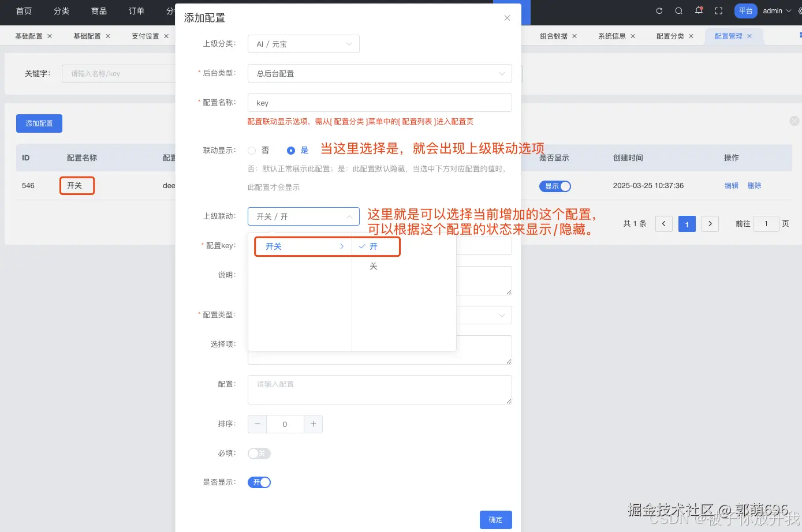This screenshot has height=532, width=802.
Task: Open 首页 in top navigation
Action: pos(24,11)
